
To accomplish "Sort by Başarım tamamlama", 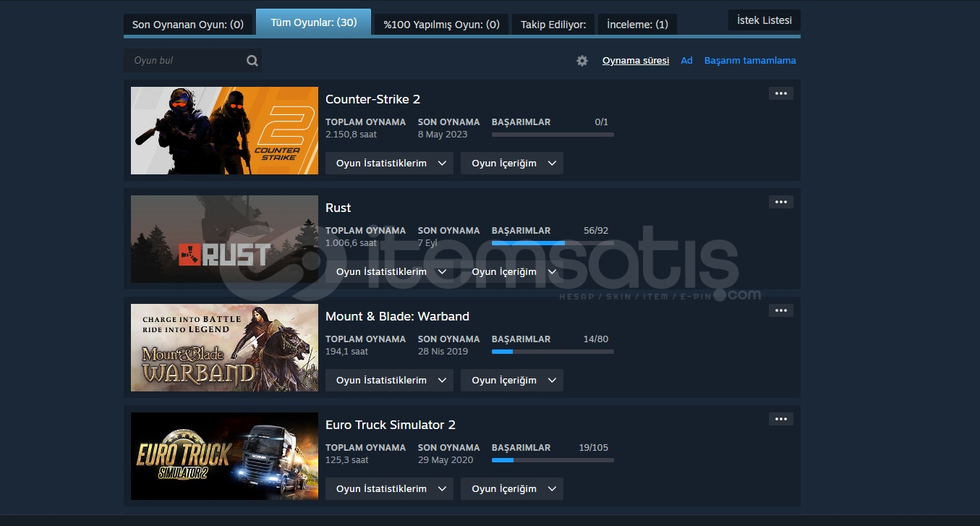I will pos(750,61).
